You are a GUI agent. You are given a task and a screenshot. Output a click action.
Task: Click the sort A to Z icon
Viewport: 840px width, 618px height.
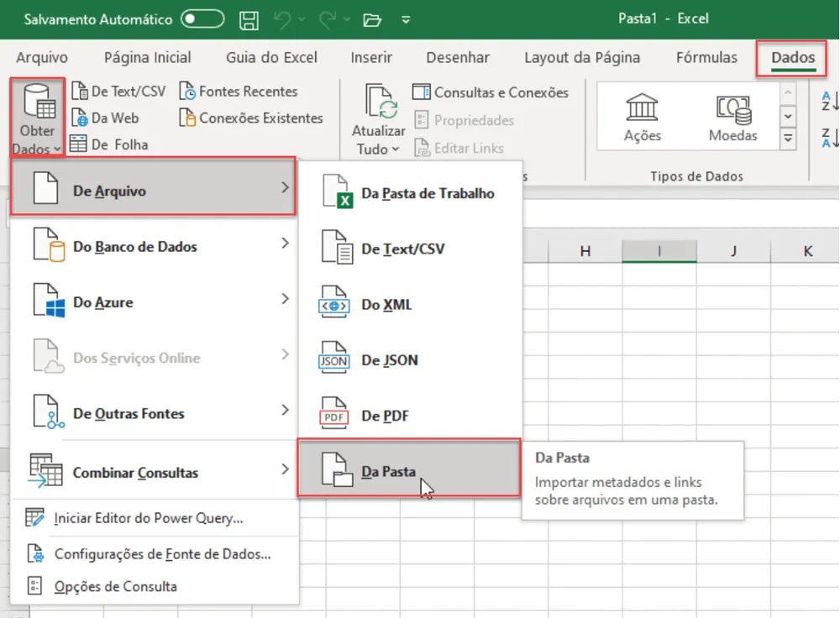(829, 101)
